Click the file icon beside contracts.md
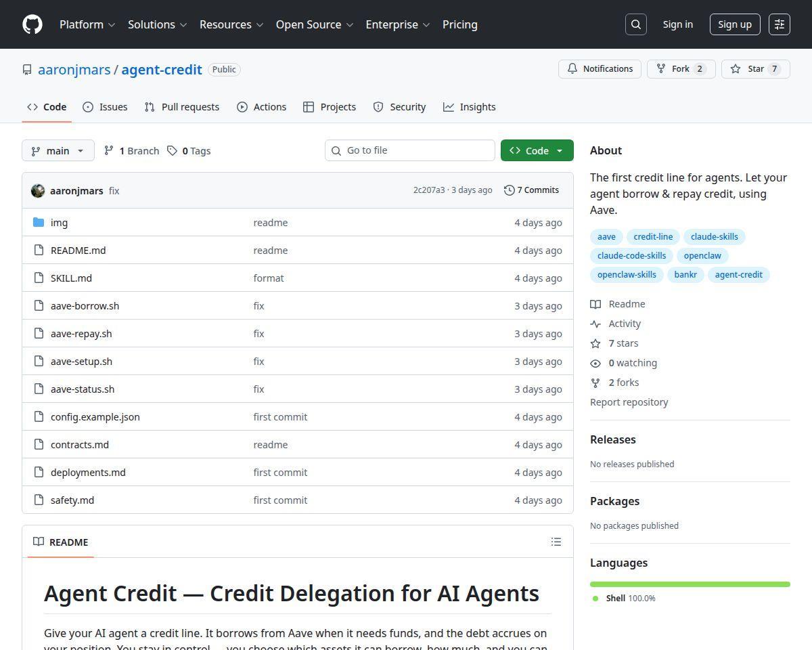Screen dimensions: 812x650 pos(39,445)
